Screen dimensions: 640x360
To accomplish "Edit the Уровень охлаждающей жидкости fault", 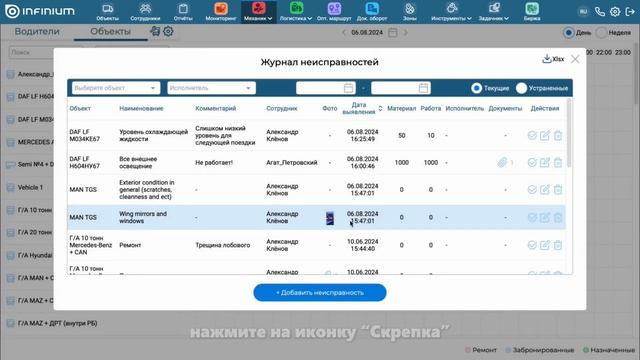I will (545, 136).
